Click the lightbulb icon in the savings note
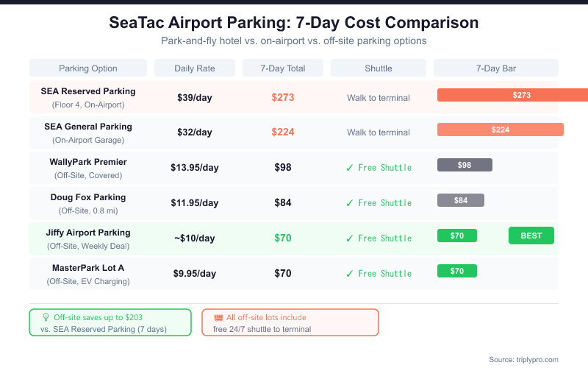 [45, 317]
